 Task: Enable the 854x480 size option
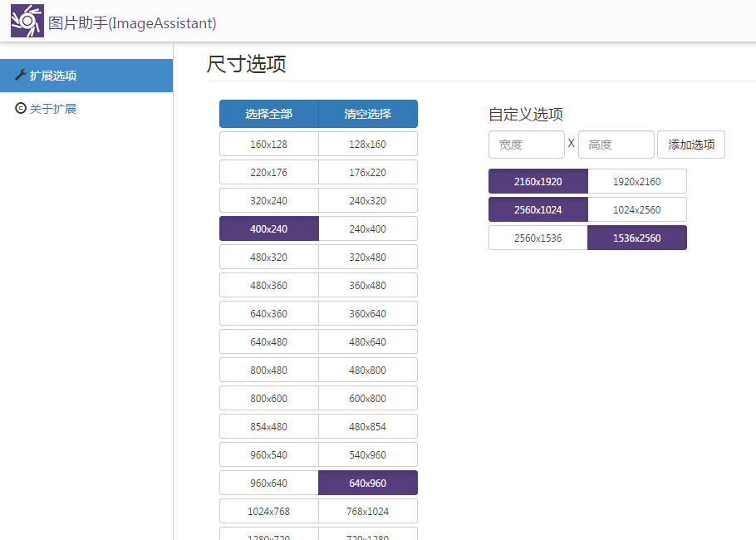(x=268, y=426)
